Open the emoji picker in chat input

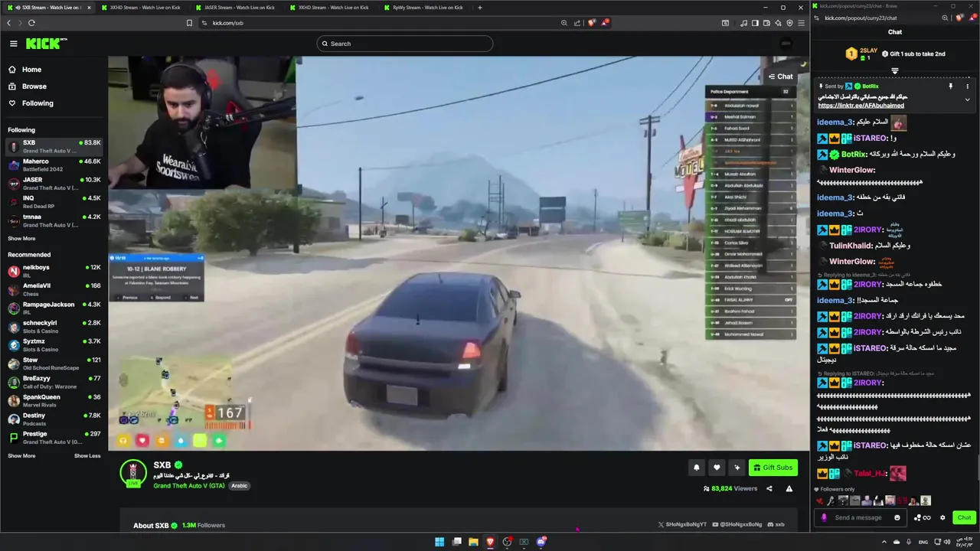click(897, 517)
